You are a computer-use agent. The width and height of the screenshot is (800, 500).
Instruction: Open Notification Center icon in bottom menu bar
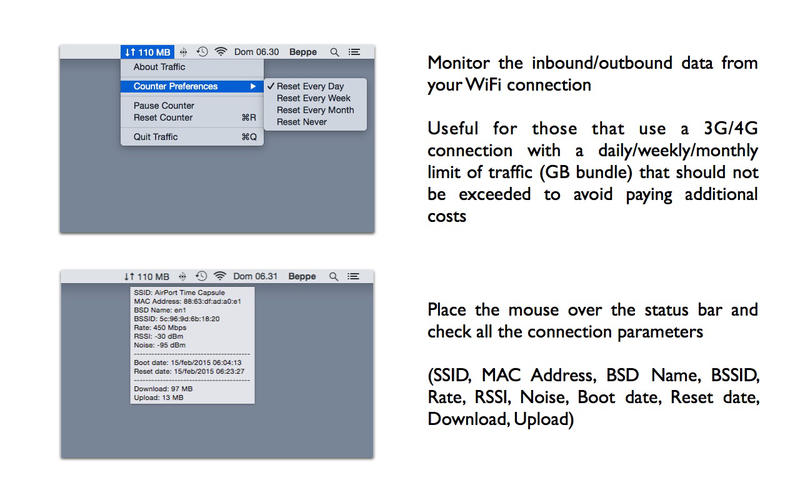tap(353, 277)
